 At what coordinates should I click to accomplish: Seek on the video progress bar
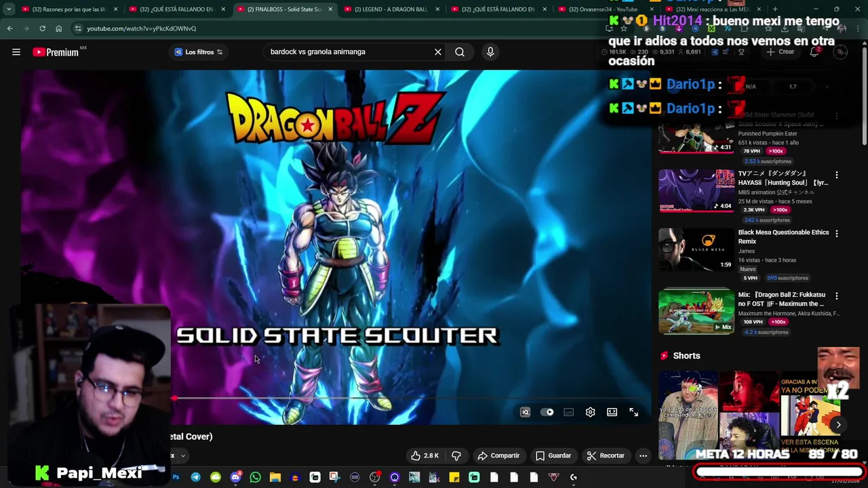coord(410,399)
